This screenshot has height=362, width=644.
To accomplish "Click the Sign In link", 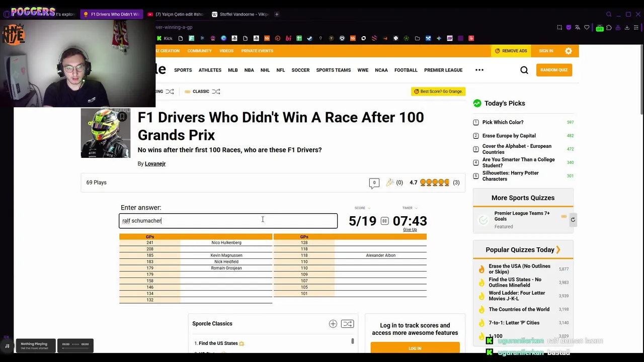I will 546,51.
